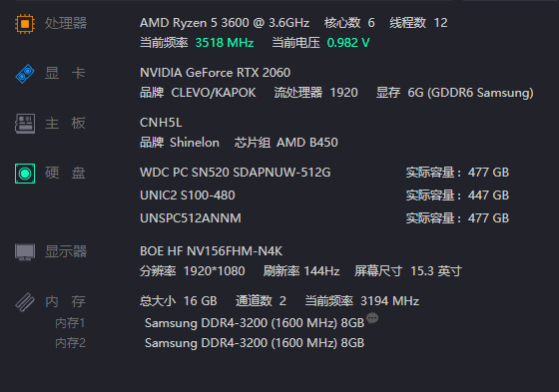Viewport: 559px width, 392px height.
Task: Click UNSPC512ANNM disk entry
Action: point(191,218)
